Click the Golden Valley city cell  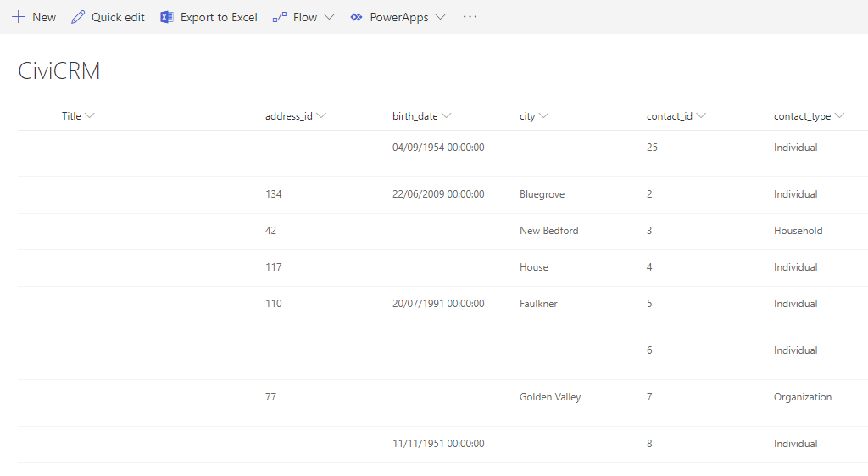(550, 397)
